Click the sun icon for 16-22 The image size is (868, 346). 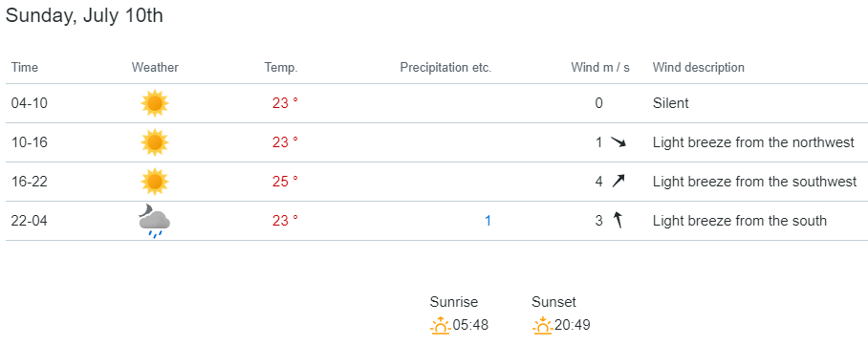[x=155, y=182]
